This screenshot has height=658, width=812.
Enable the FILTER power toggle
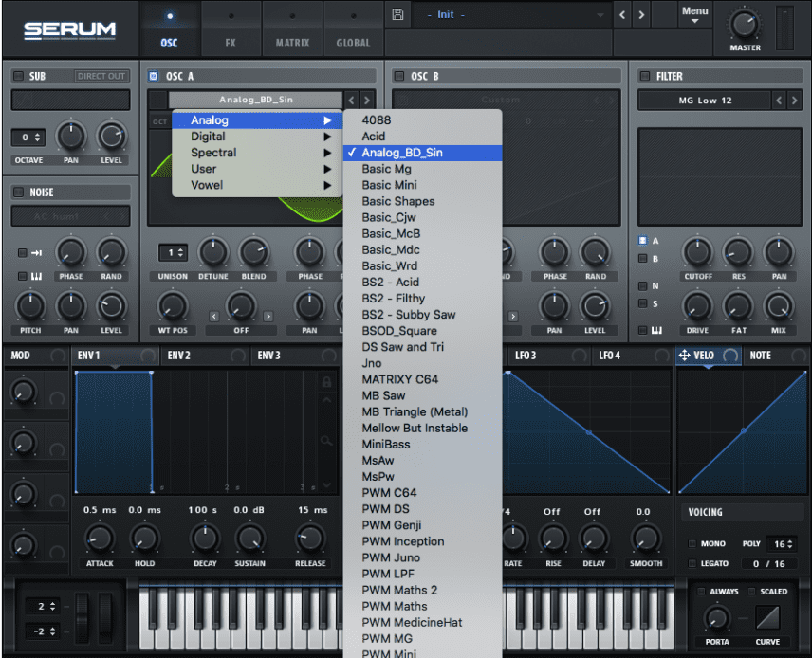pyautogui.click(x=645, y=76)
